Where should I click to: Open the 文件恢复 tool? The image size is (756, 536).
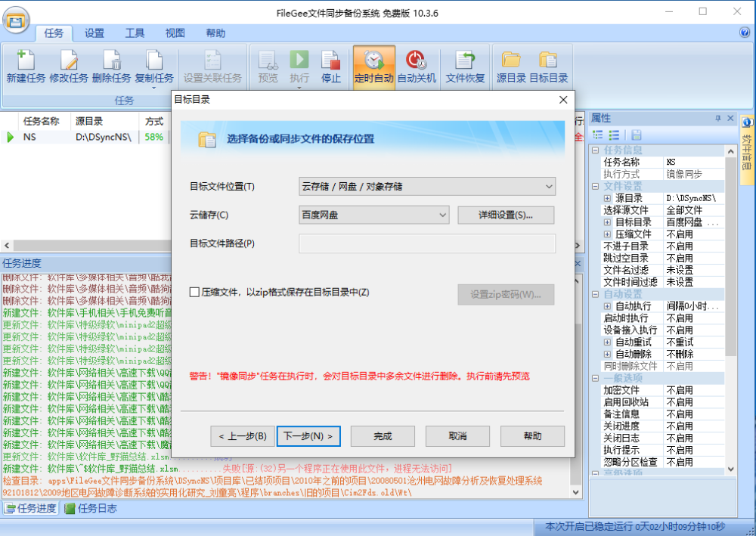pyautogui.click(x=465, y=66)
